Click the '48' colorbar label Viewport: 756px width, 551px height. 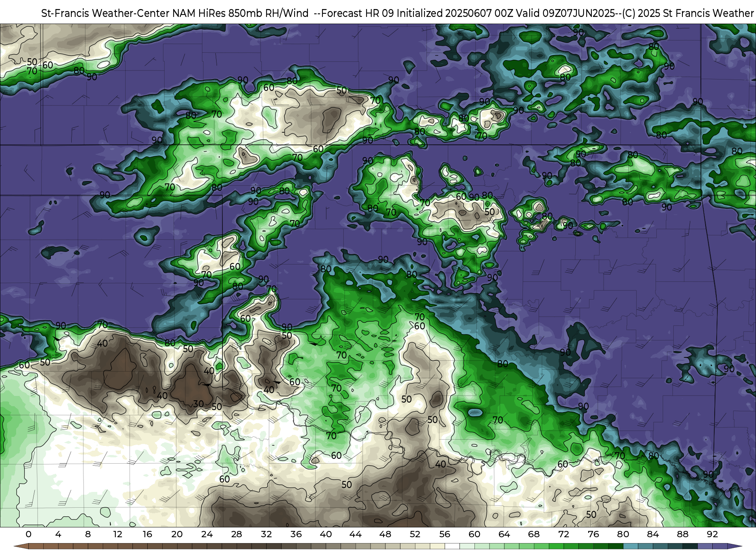click(x=385, y=534)
